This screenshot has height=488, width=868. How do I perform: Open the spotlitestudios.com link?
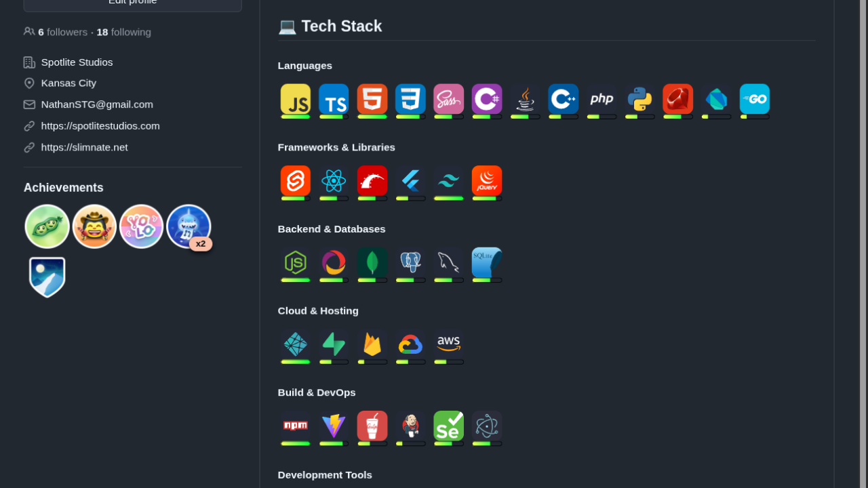coord(100,126)
